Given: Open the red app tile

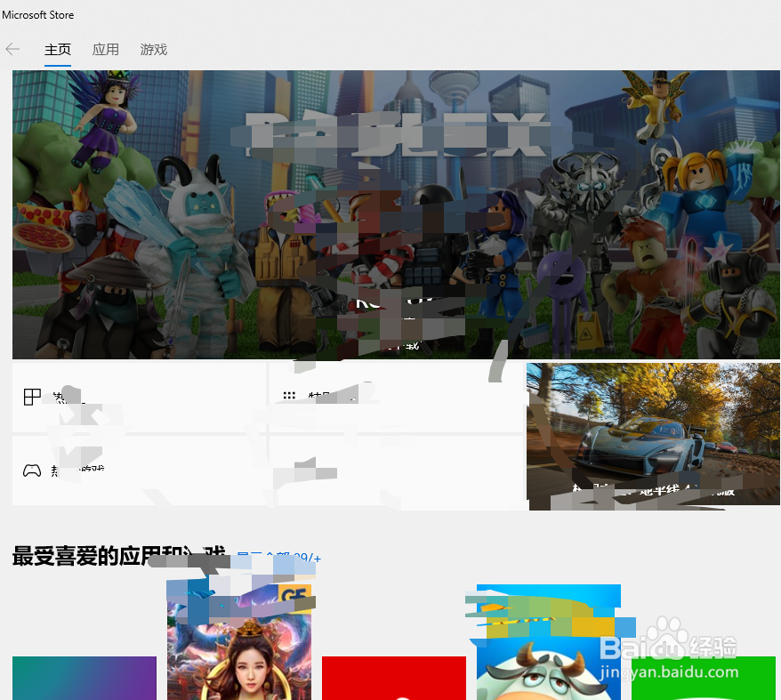Looking at the screenshot, I should [394, 678].
